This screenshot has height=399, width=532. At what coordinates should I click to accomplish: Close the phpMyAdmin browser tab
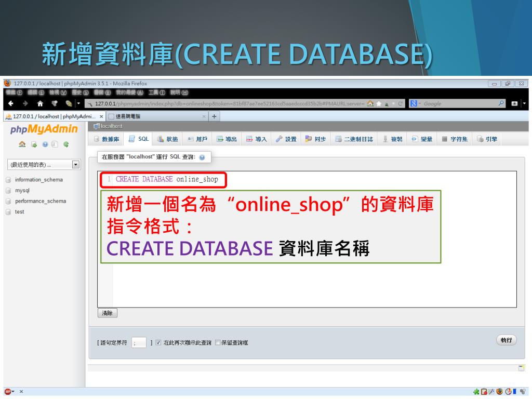[101, 116]
